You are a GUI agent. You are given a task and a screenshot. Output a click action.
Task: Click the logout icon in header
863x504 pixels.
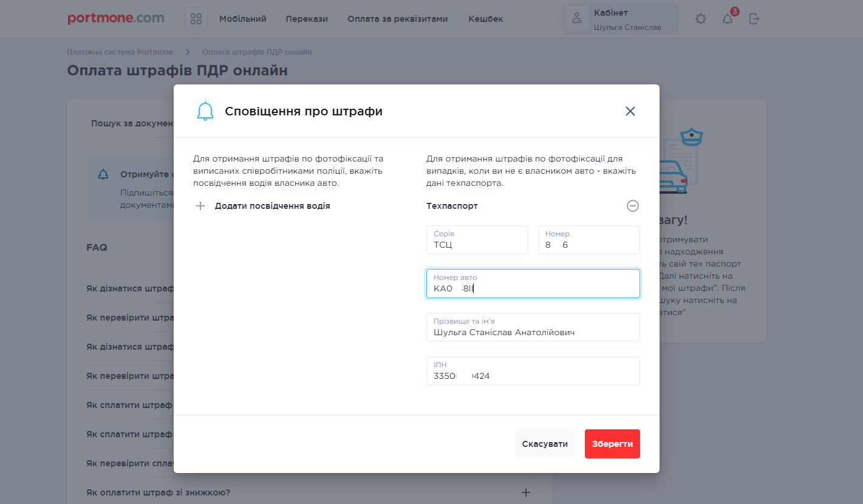pyautogui.click(x=754, y=19)
